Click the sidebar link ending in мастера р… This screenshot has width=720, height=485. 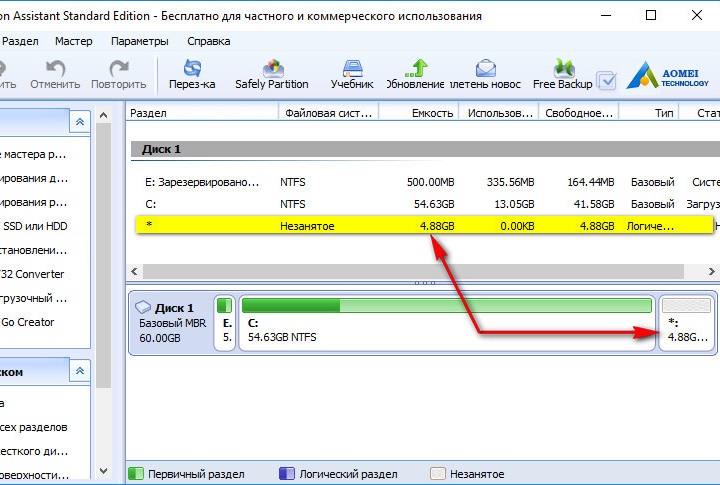[x=34, y=154]
